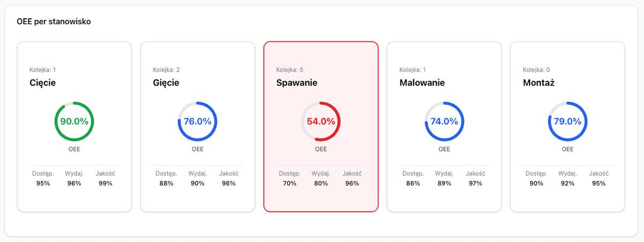Click the Montaż 79.0% OEE gauge
The image size is (644, 242).
(568, 122)
